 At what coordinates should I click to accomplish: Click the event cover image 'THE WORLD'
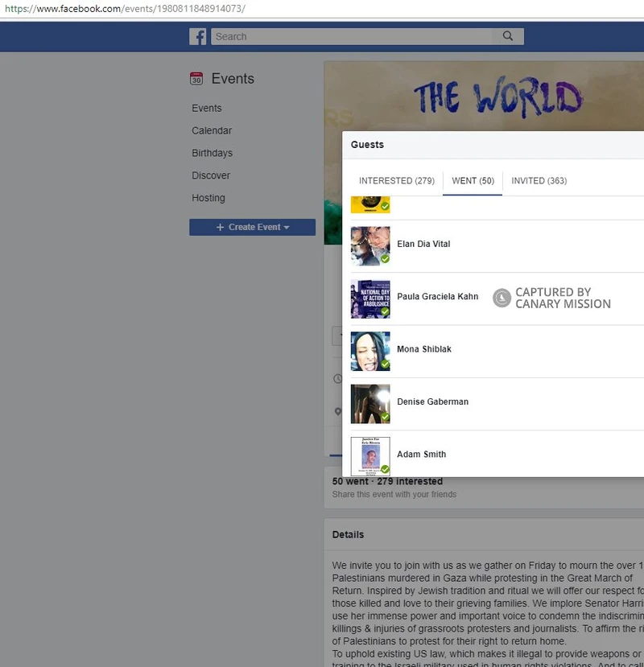tap(484, 96)
